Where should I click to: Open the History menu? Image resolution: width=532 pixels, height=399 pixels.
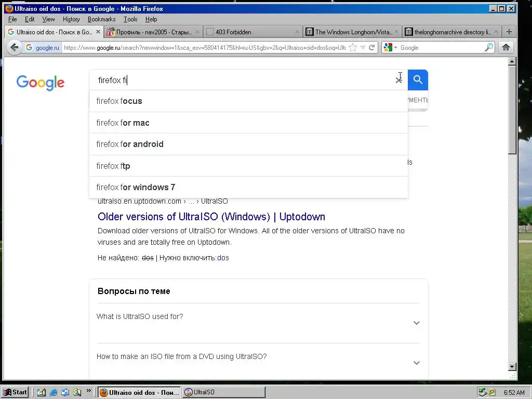pyautogui.click(x=71, y=19)
